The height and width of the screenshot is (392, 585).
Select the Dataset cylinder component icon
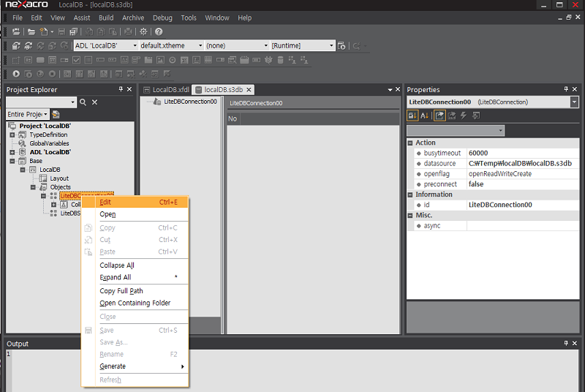coord(281,60)
